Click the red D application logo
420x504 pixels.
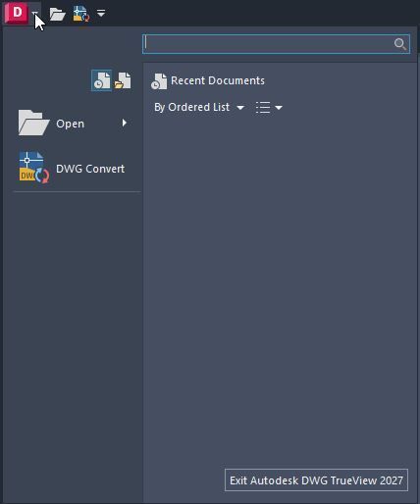click(17, 13)
